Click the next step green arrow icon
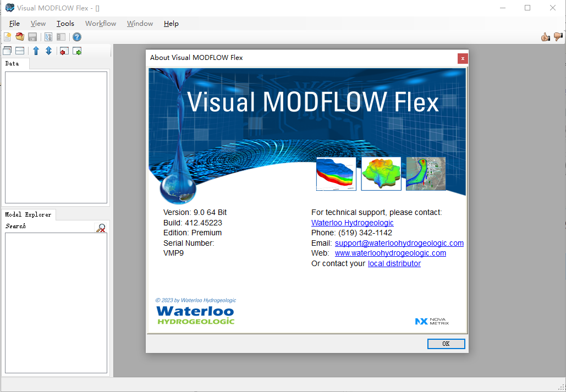This screenshot has width=566, height=392. click(x=77, y=51)
